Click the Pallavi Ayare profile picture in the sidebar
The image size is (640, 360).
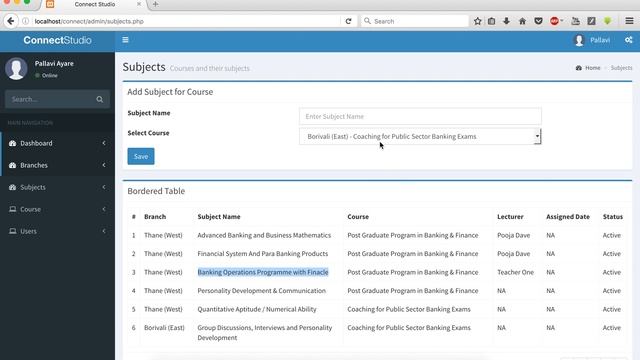coord(16,68)
